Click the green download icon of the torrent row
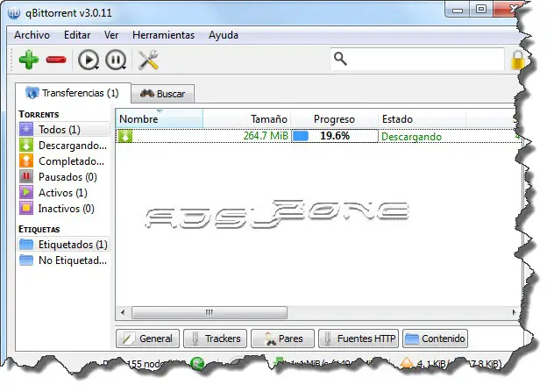 point(125,136)
